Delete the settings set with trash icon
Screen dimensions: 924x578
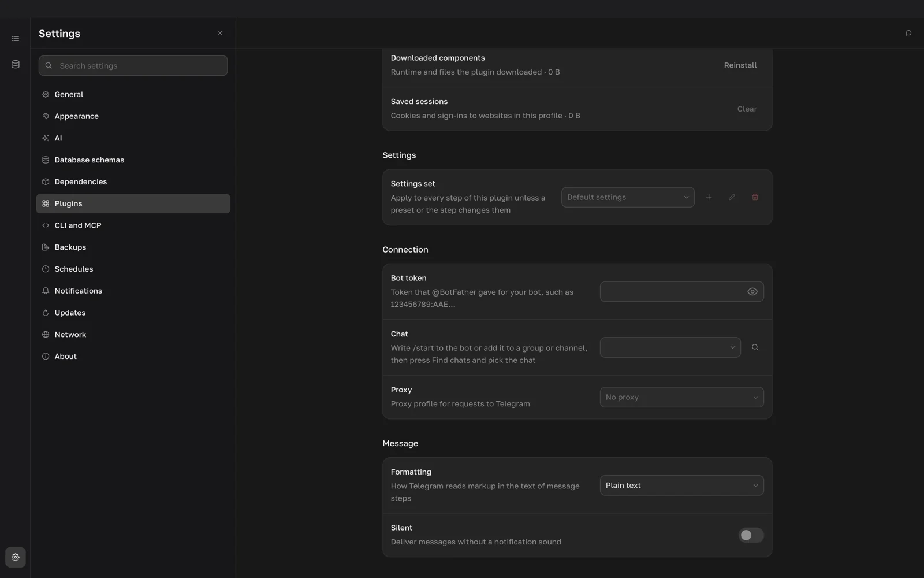(x=755, y=197)
